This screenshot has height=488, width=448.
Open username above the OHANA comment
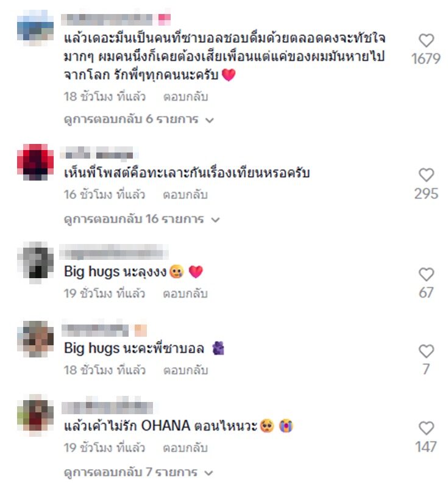[x=107, y=407]
